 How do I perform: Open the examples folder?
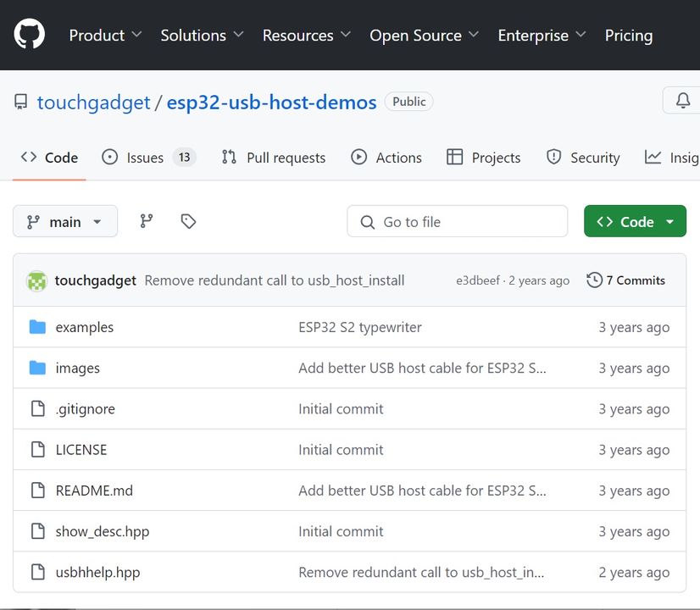point(84,327)
